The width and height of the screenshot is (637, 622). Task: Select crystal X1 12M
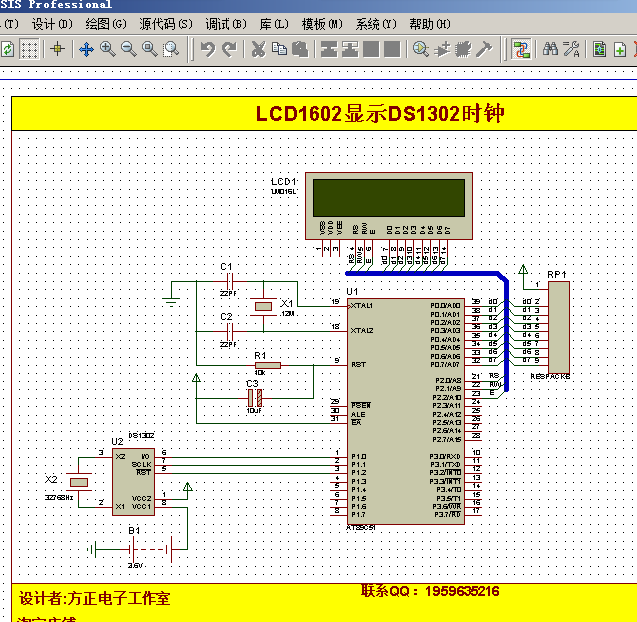[263, 306]
